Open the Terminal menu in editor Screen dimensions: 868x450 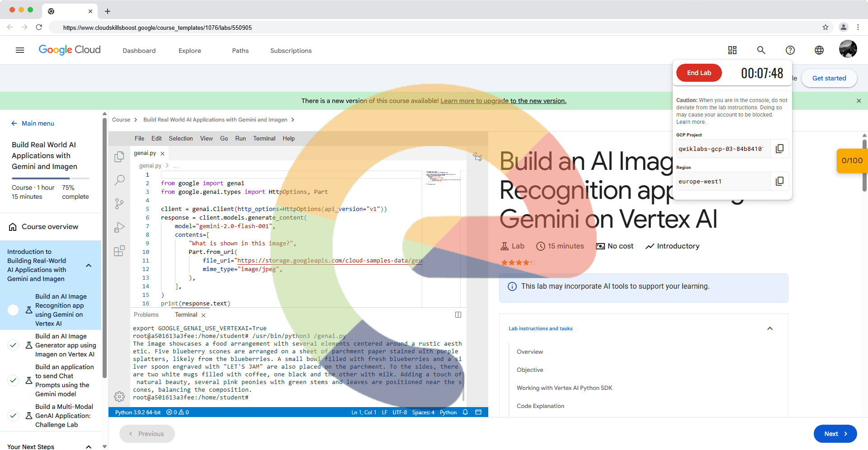(x=264, y=138)
